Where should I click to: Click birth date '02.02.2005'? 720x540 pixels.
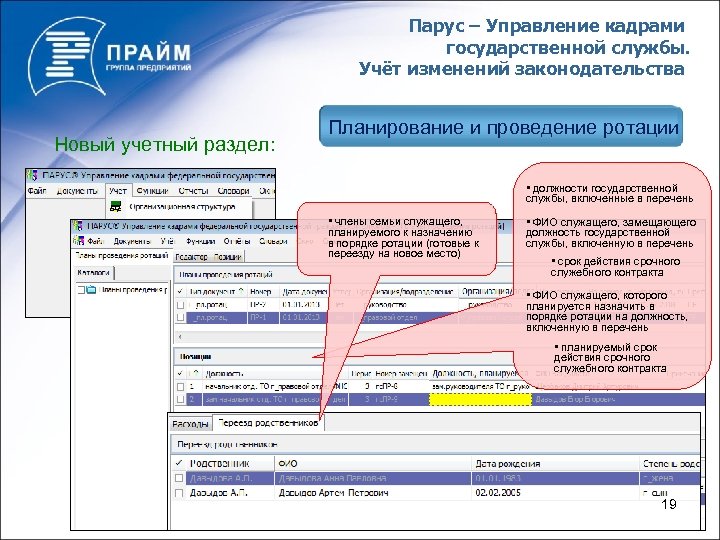[498, 493]
